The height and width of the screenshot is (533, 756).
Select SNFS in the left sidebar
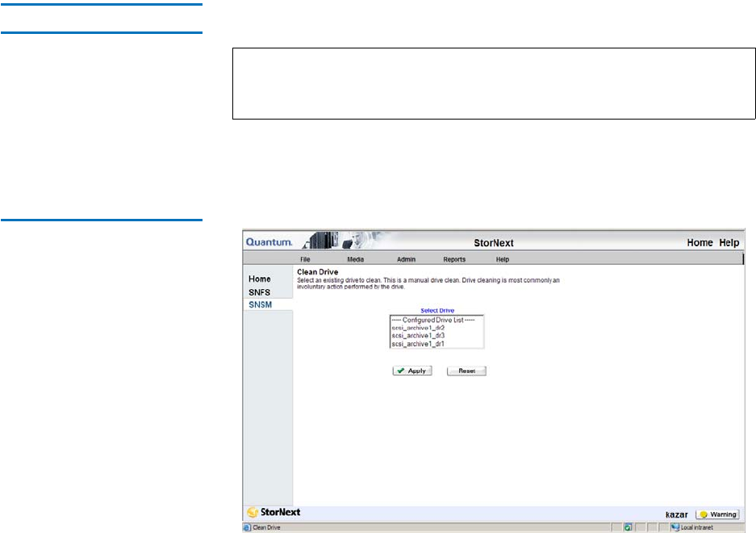click(259, 292)
